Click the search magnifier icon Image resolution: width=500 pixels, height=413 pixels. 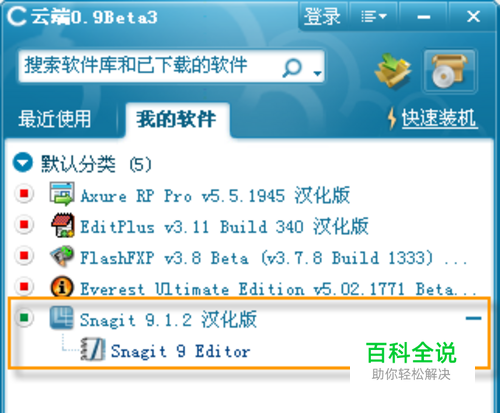[x=292, y=68]
